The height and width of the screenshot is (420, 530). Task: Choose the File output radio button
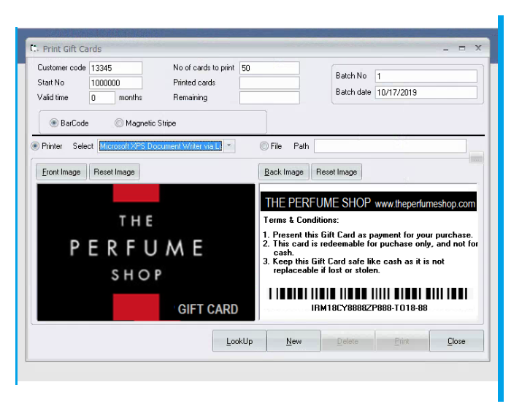point(264,146)
